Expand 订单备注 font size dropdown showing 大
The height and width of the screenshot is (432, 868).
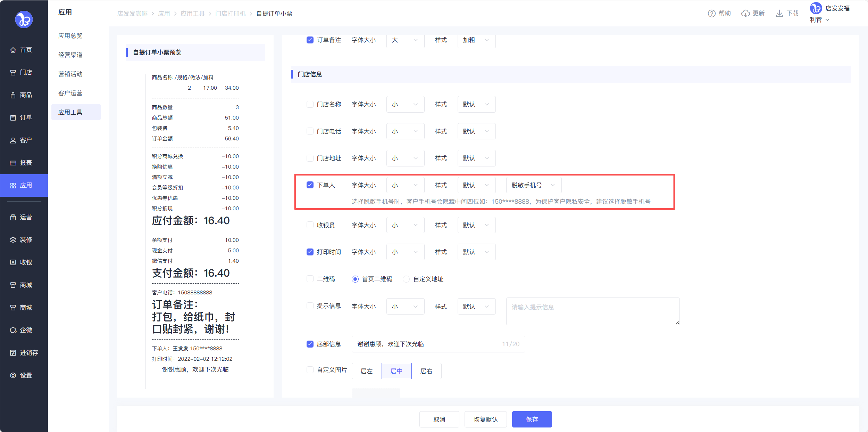pos(405,40)
